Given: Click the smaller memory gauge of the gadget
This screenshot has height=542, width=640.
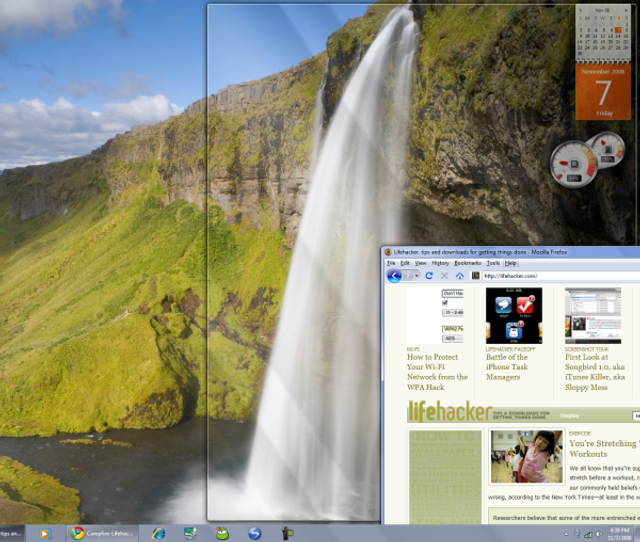Looking at the screenshot, I should tap(608, 149).
